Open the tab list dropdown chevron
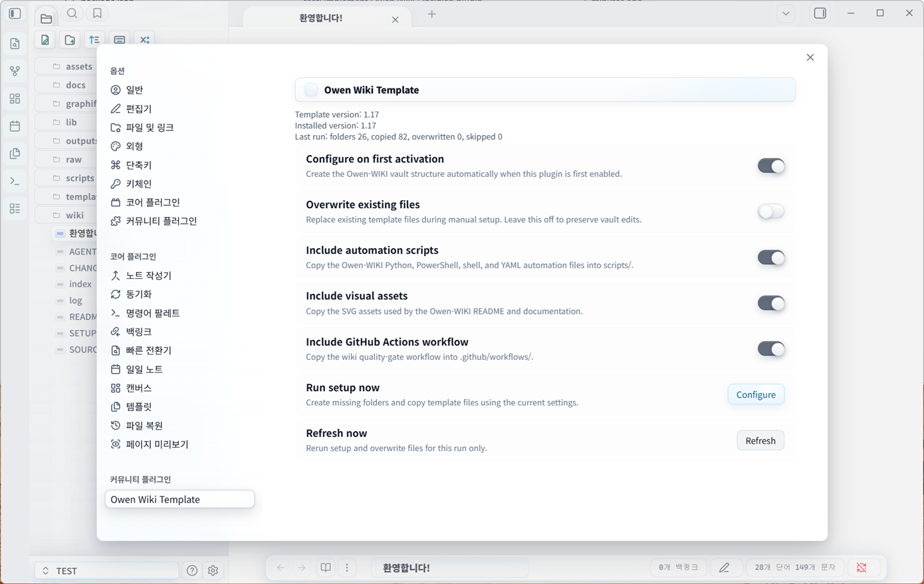This screenshot has width=924, height=584. pos(786,14)
